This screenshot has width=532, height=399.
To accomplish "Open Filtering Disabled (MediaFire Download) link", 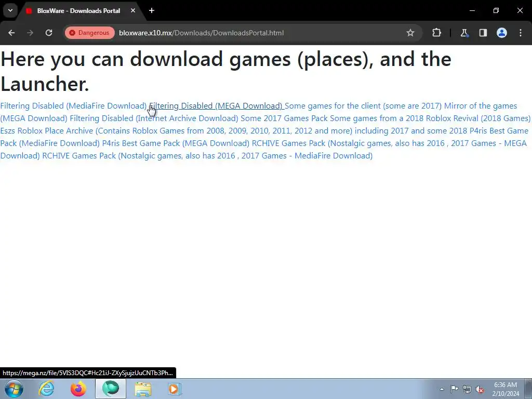I will tap(73, 106).
